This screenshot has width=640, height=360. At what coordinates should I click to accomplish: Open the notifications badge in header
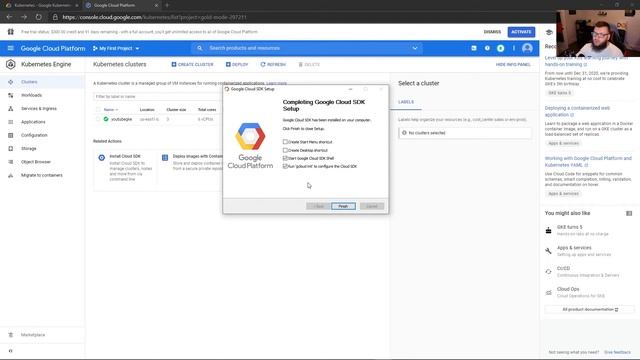pos(500,48)
